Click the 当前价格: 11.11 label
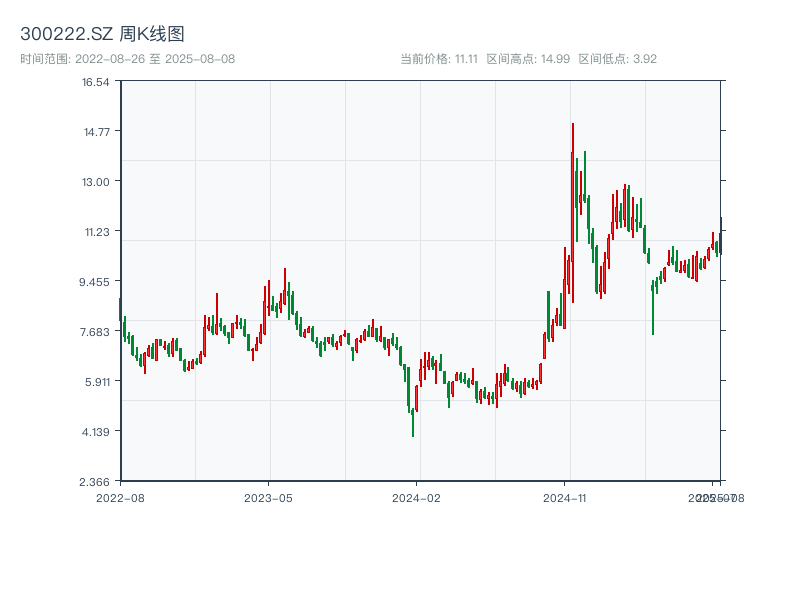This screenshot has width=800, height=600. coord(439,59)
